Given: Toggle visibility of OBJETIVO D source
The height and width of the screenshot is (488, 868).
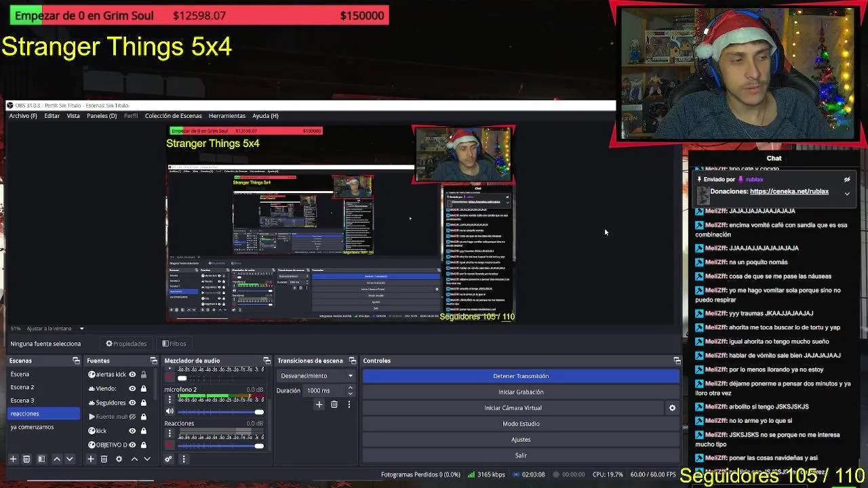Looking at the screenshot, I should point(132,445).
